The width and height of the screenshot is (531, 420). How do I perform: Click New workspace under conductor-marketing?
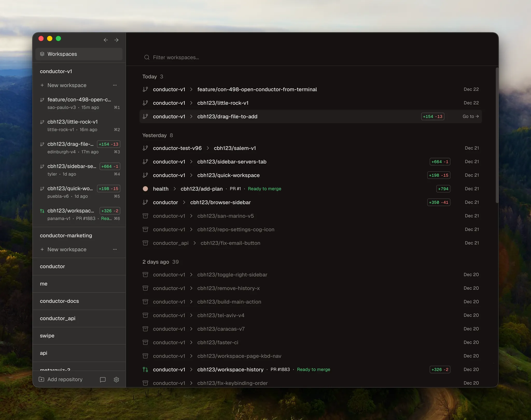click(x=67, y=249)
